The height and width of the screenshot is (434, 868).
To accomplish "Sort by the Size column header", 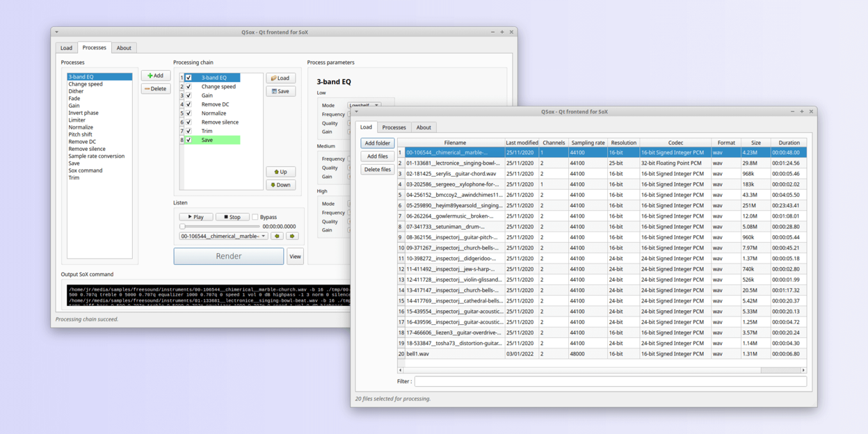I will tap(755, 143).
